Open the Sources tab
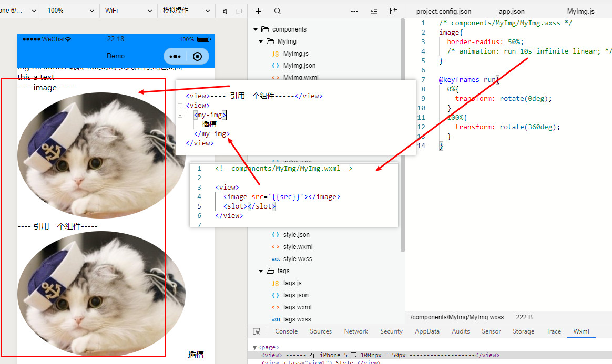 point(321,331)
